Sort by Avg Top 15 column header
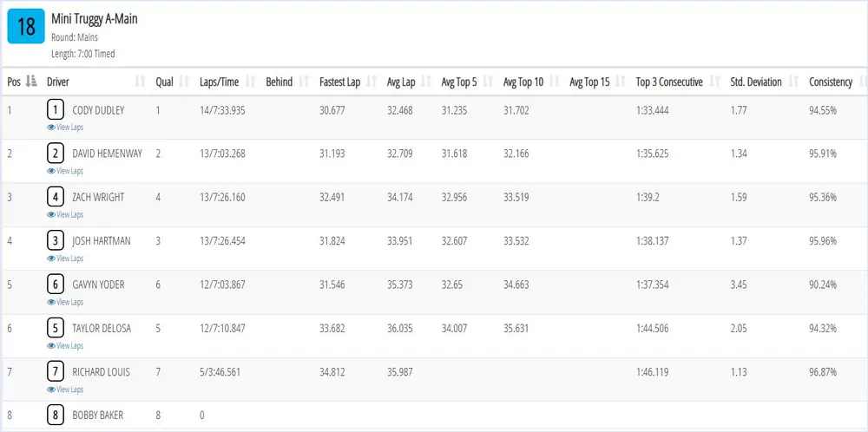Image resolution: width=868 pixels, height=432 pixels. click(597, 82)
